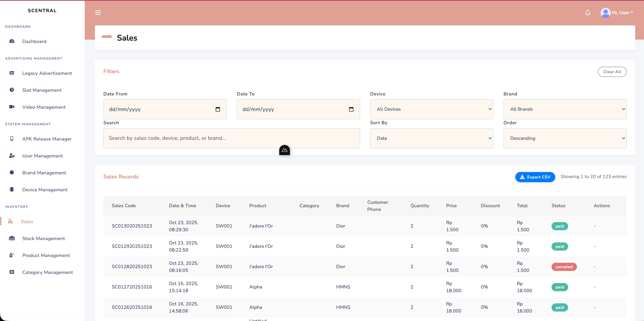Screen dimensions: 644x321
Task: Open the notifications bell
Action: [x=587, y=13]
